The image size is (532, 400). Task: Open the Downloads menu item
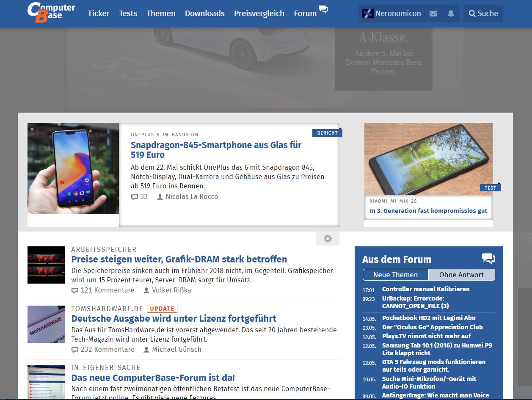205,14
